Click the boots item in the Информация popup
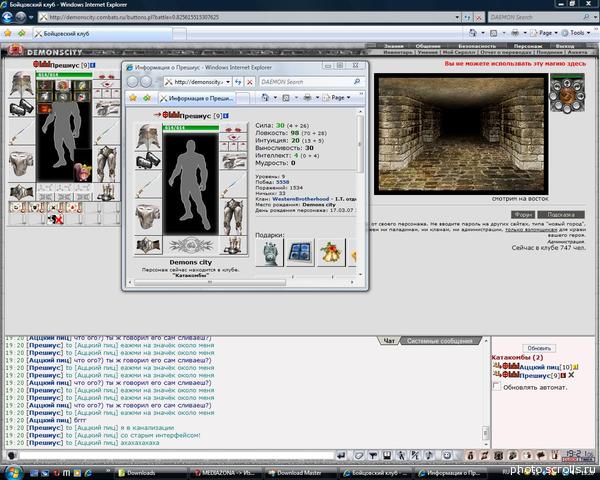This screenshot has height=480, width=600. tap(233, 245)
